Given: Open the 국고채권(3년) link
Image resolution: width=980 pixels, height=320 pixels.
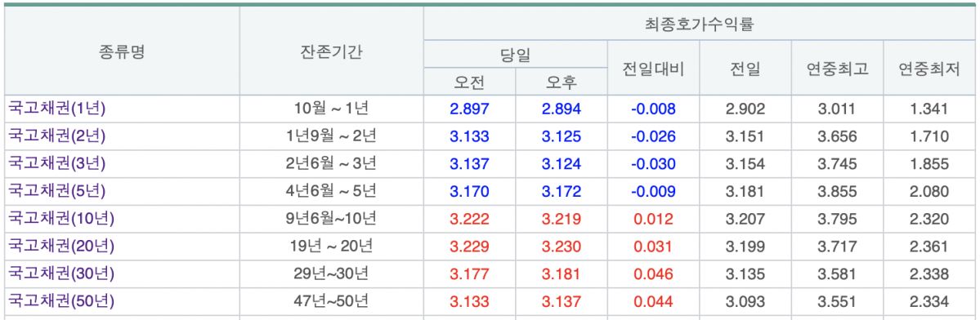Looking at the screenshot, I should point(57,163).
